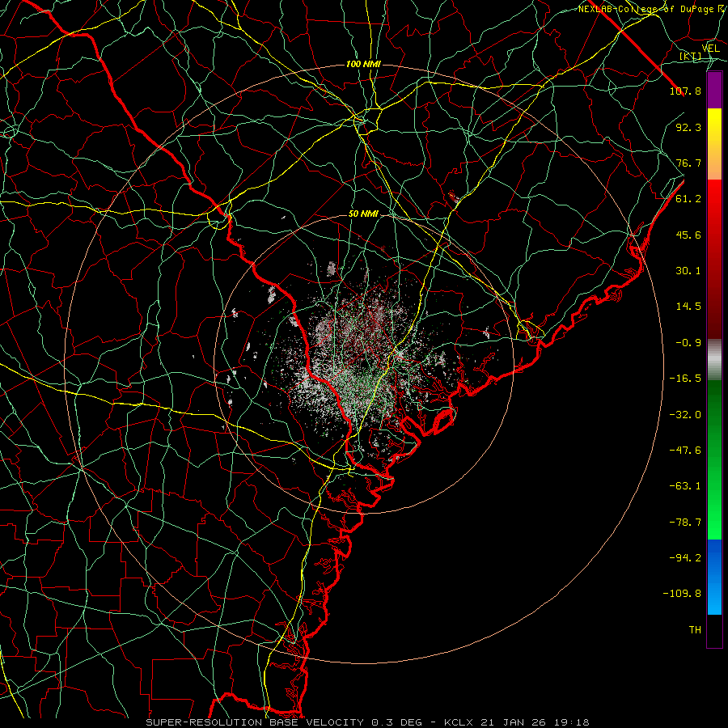
Task: Click the VEL legend title
Action: 710,49
